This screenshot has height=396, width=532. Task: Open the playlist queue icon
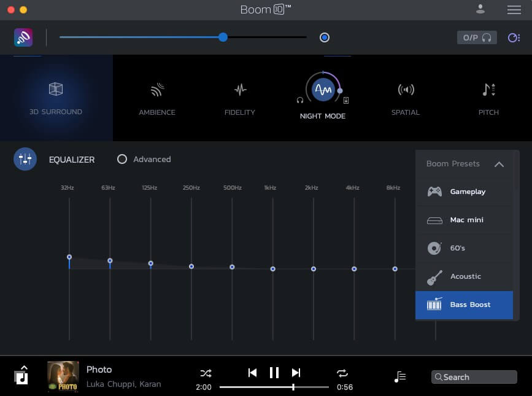(400, 376)
